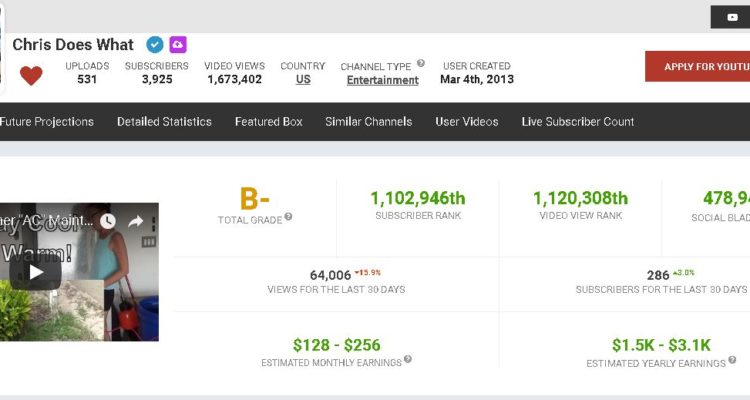Favorite the channel with the red heart

click(x=31, y=76)
